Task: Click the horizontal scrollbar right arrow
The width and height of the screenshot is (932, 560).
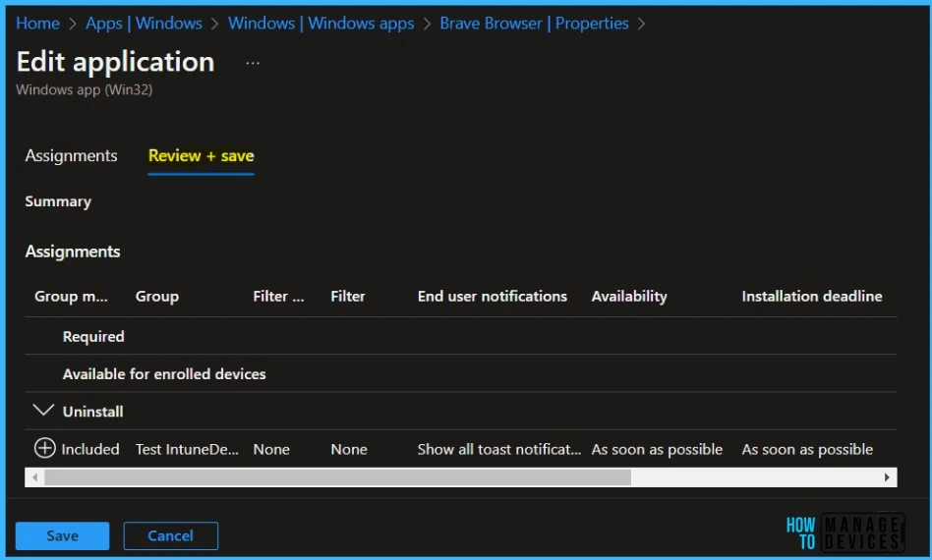Action: [x=887, y=477]
